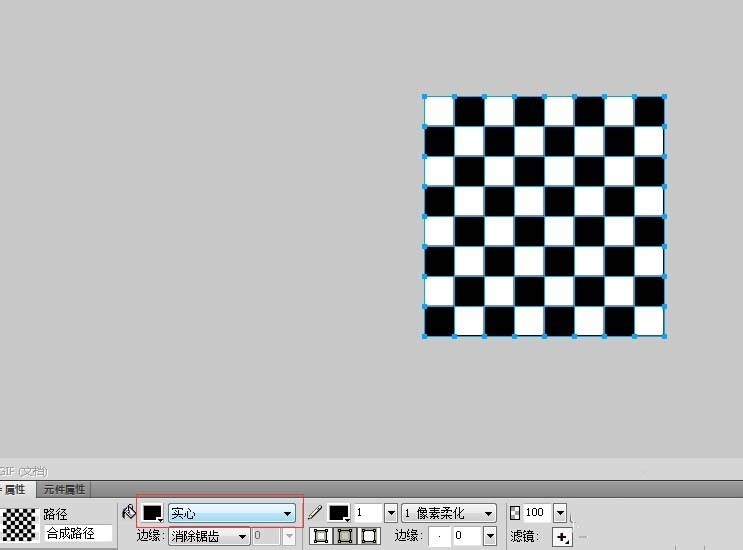Switch to the 属性 tab
The width and height of the screenshot is (743, 550).
[15, 490]
